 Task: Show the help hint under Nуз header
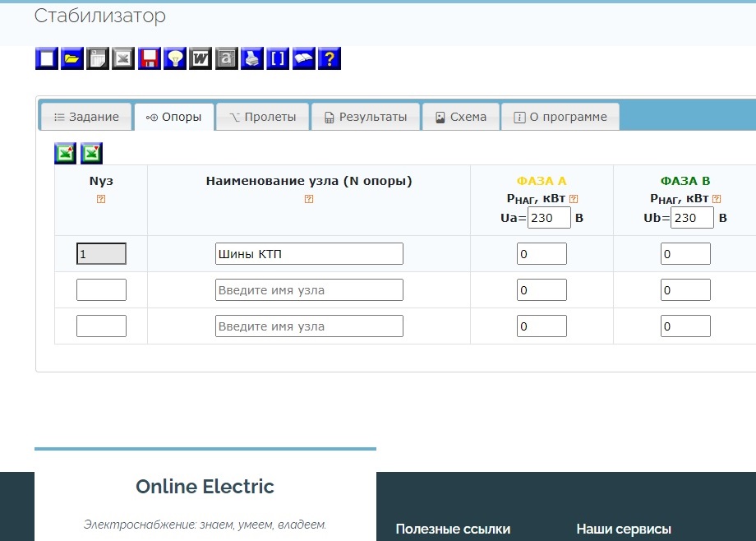tap(101, 199)
